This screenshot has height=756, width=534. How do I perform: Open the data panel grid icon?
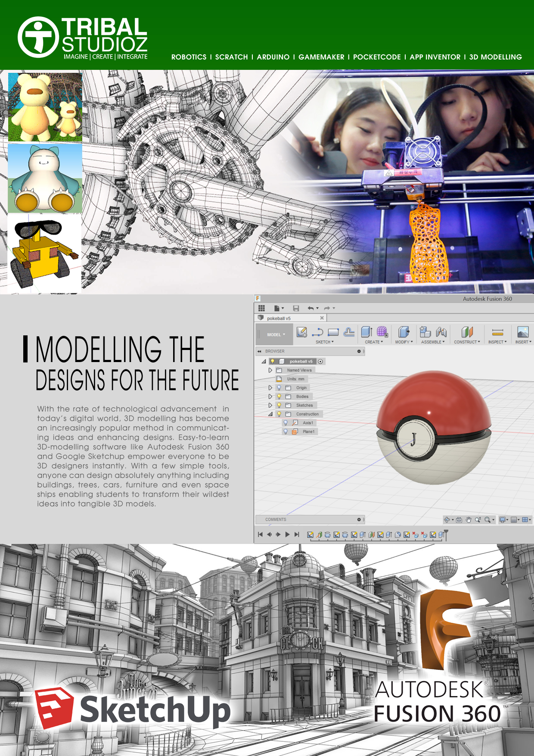tap(261, 308)
